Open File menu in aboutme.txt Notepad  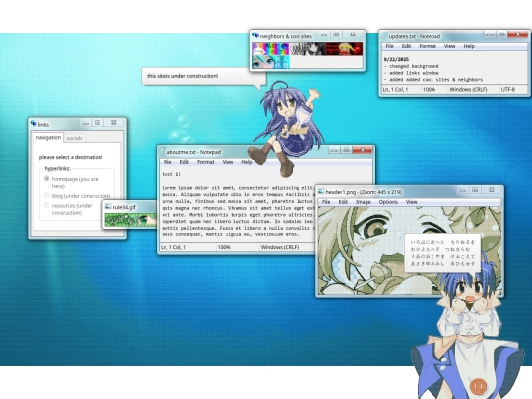pyautogui.click(x=167, y=162)
